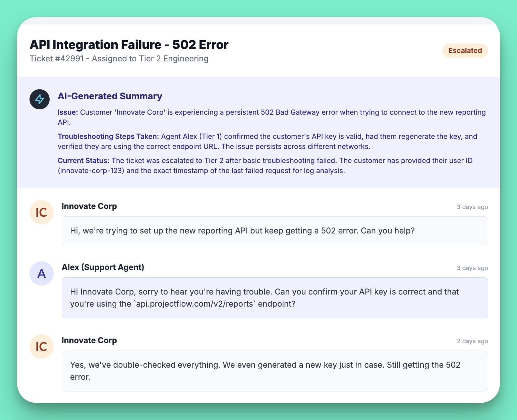517x420 pixels.
Task: Collapse the AI-Generated Summary panel
Action: [x=110, y=96]
